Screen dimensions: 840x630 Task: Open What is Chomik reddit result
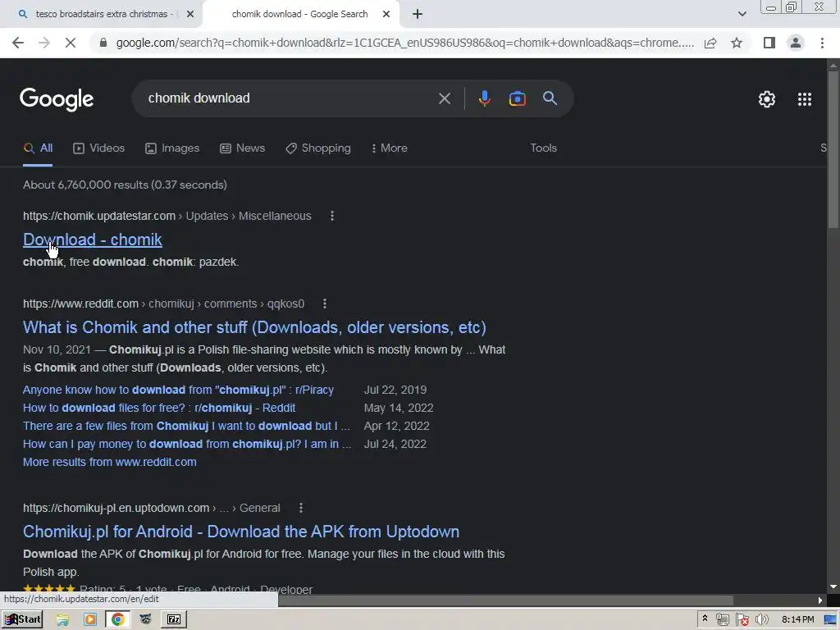coord(254,327)
